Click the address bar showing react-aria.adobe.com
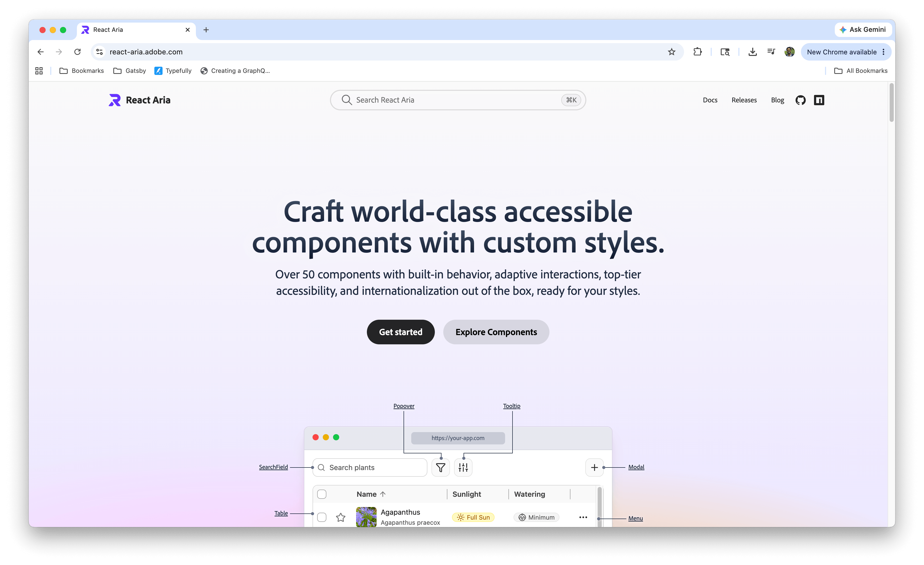 (x=386, y=52)
